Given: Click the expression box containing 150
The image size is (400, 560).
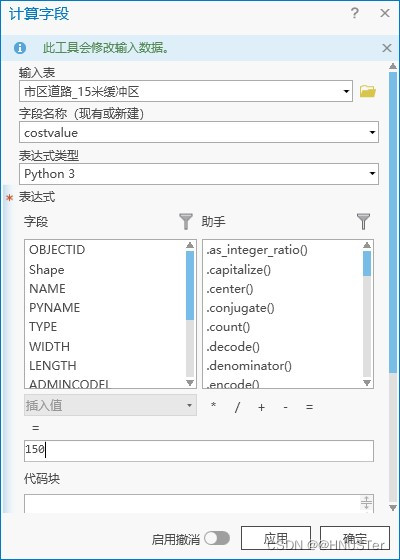Looking at the screenshot, I should pos(199,451).
